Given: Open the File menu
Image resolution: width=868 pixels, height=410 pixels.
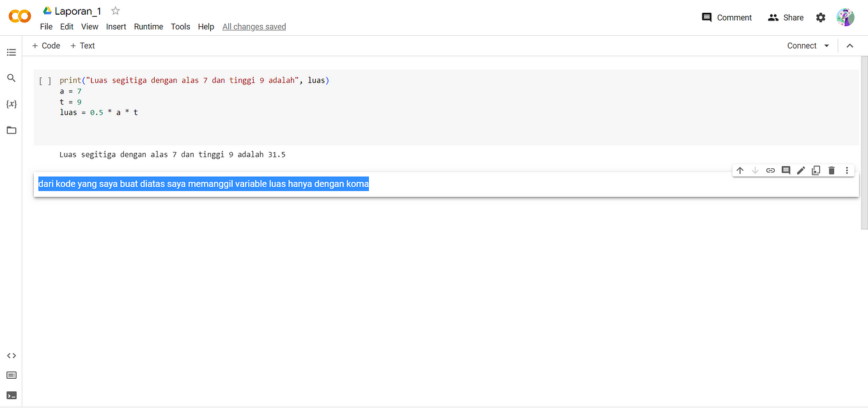Looking at the screenshot, I should pyautogui.click(x=46, y=27).
